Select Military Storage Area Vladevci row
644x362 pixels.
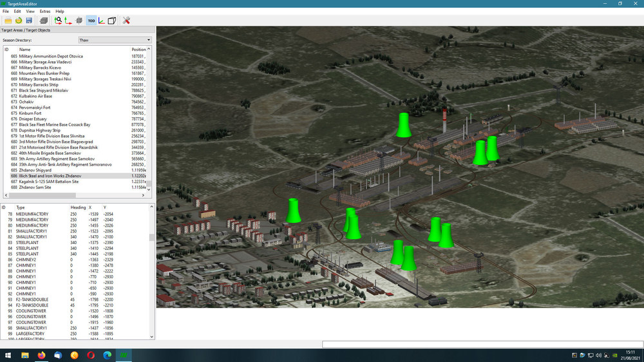click(x=77, y=62)
